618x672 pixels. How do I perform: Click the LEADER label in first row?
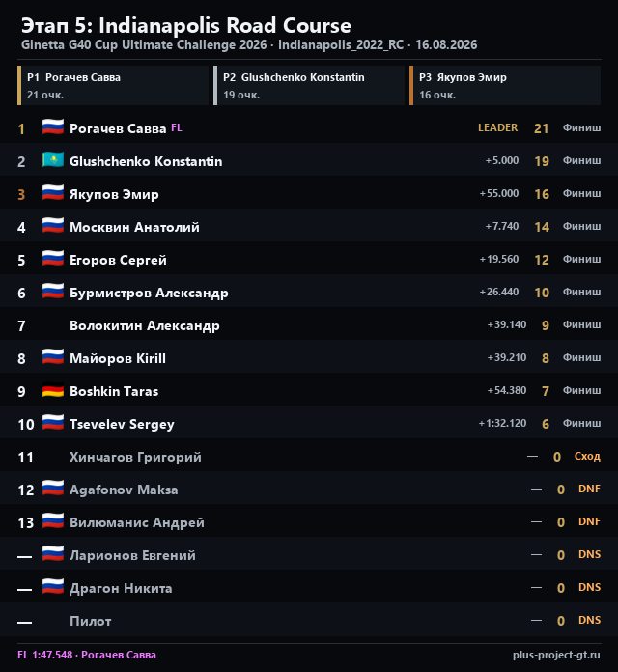(497, 127)
